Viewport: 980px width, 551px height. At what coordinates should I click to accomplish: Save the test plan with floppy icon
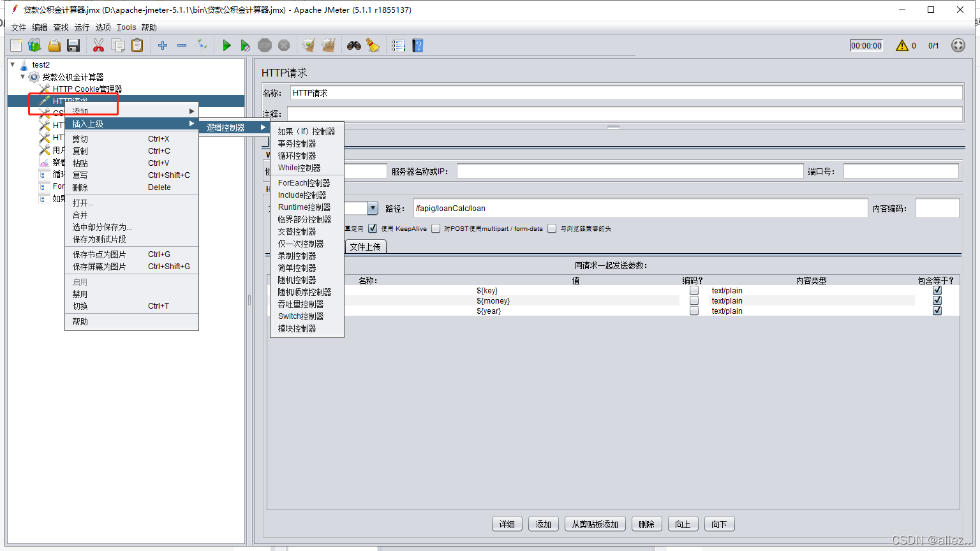73,45
